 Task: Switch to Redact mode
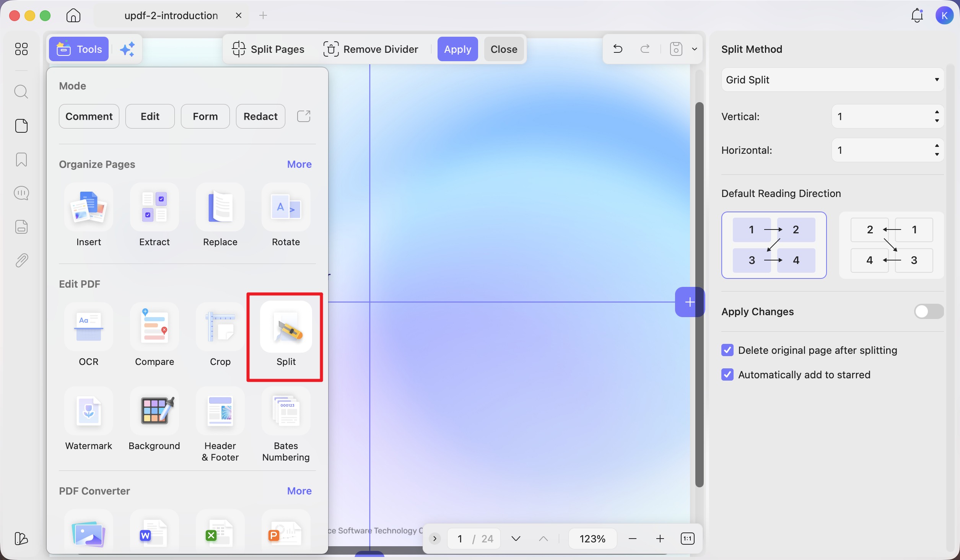(260, 116)
